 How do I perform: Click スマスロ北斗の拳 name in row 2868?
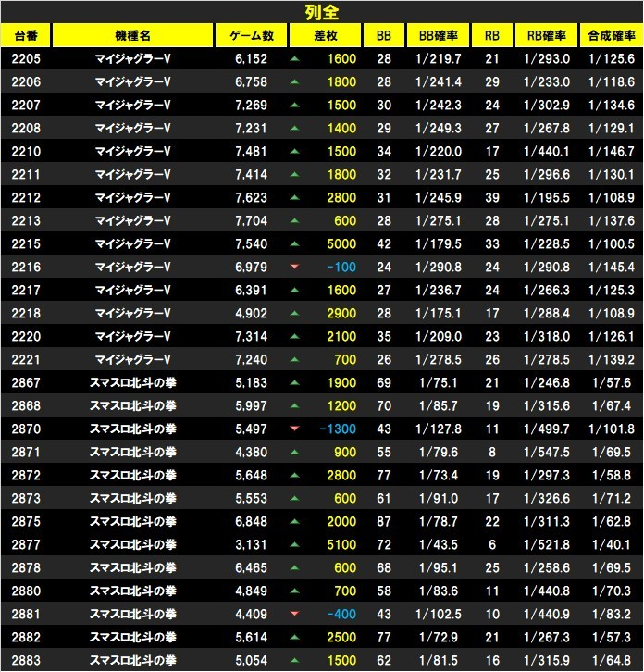coord(133,405)
